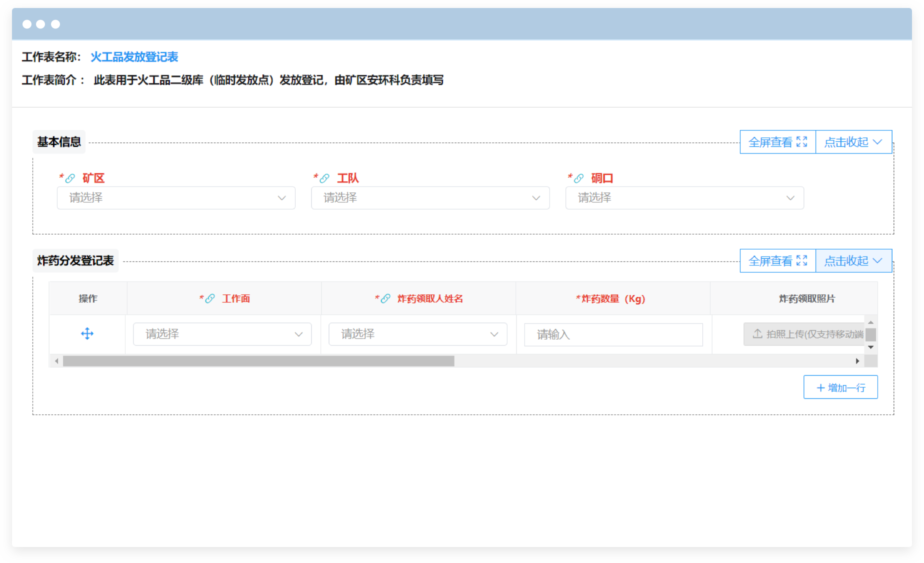Open the 工队 dropdown selector

click(x=430, y=198)
